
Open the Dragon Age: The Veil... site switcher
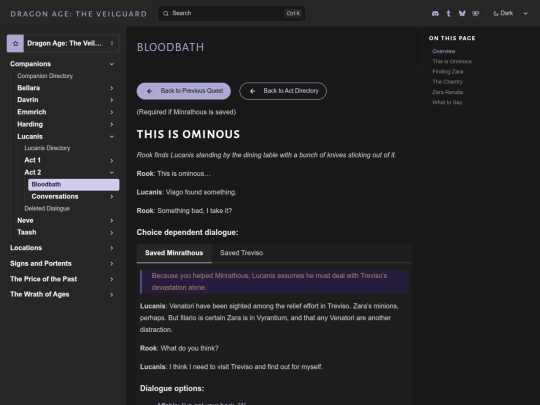pyautogui.click(x=63, y=43)
